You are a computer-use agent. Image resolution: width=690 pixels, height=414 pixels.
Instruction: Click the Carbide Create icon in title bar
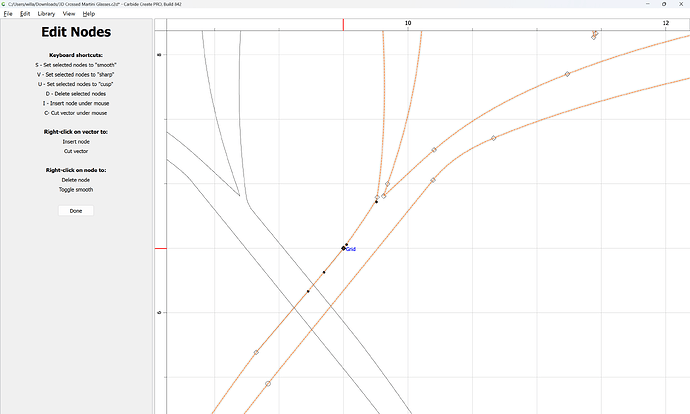click(x=5, y=4)
